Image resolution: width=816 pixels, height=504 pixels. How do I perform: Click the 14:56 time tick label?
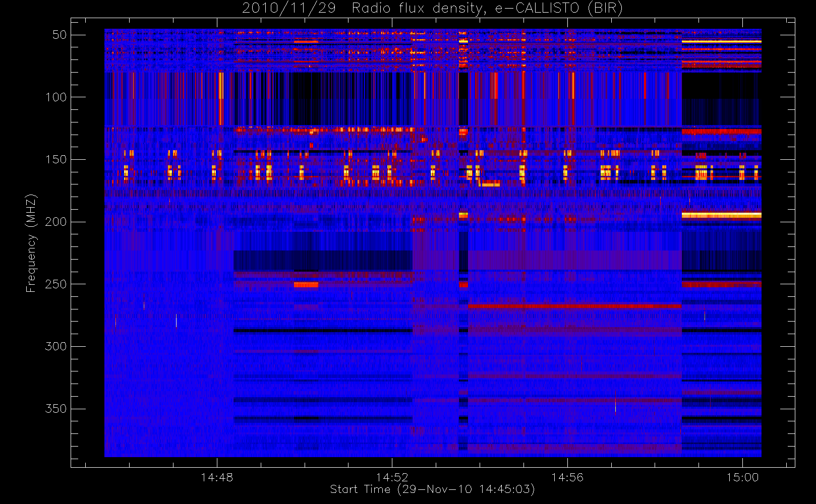tap(567, 477)
